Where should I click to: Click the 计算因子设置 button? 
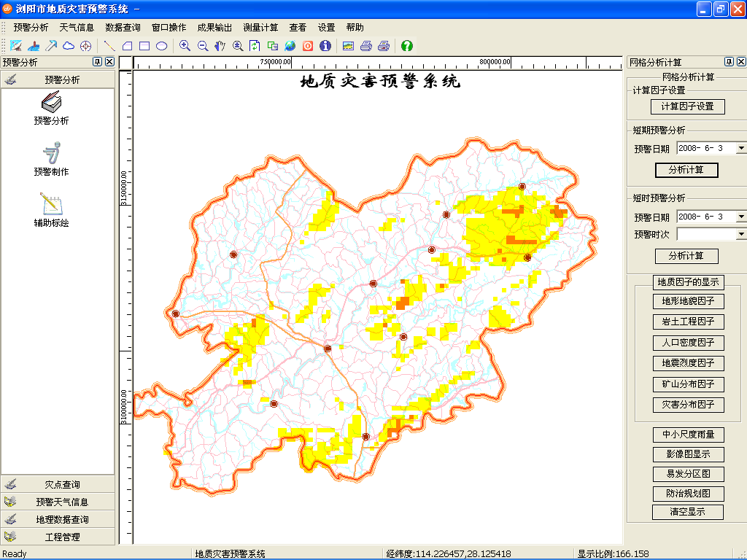687,106
